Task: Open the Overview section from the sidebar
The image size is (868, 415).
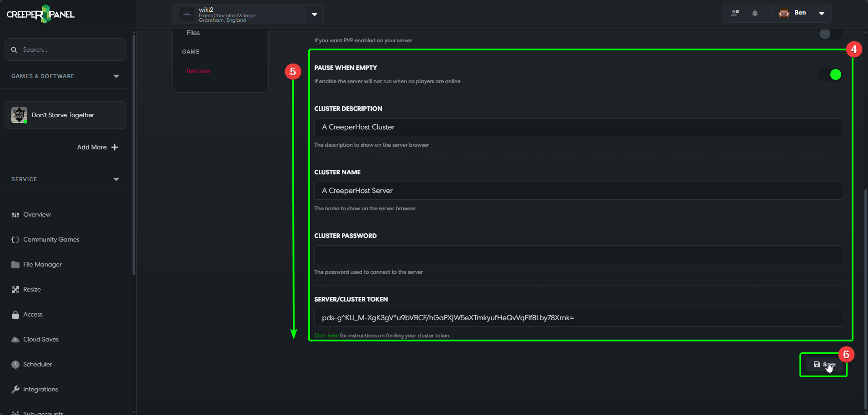Action: [x=37, y=214]
